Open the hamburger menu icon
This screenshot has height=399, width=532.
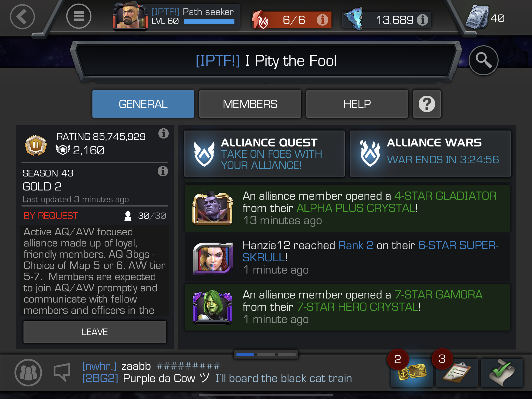click(x=79, y=16)
